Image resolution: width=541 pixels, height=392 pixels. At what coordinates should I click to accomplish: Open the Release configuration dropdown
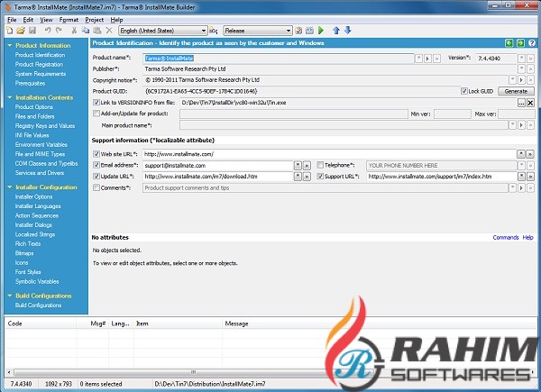[x=258, y=31]
